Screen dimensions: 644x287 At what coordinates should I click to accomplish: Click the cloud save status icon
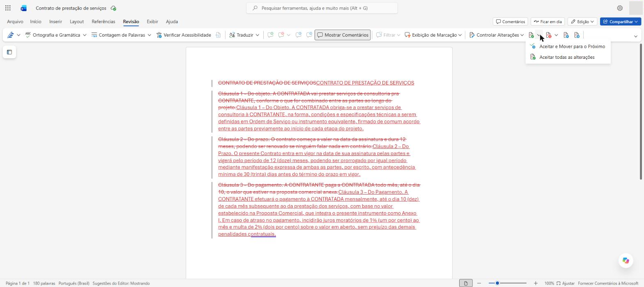click(x=113, y=8)
